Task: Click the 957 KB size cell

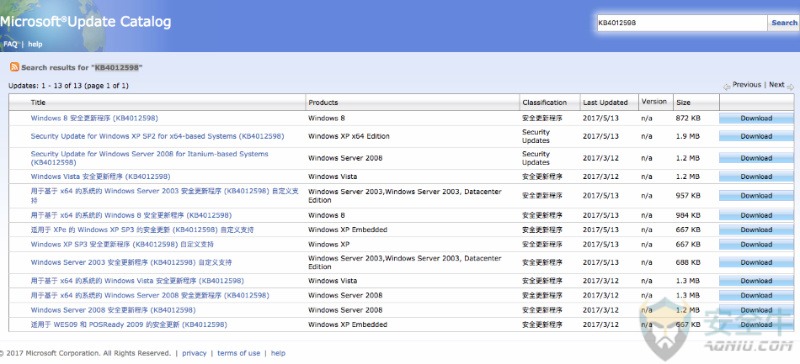Action: pyautogui.click(x=688, y=196)
